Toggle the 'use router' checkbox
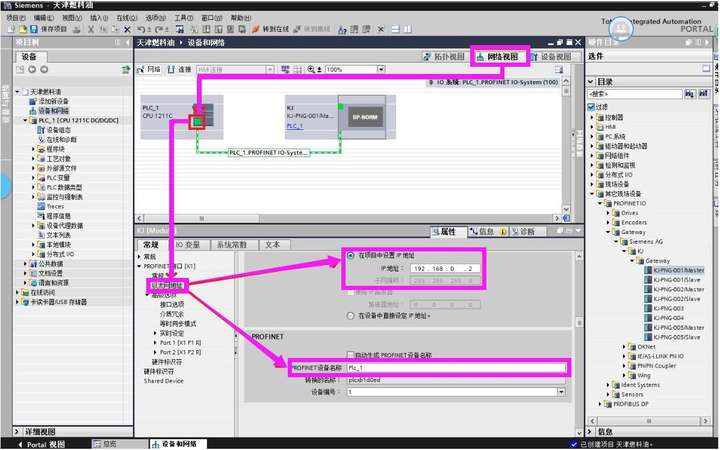Image resolution: width=720 pixels, height=450 pixels. point(351,292)
